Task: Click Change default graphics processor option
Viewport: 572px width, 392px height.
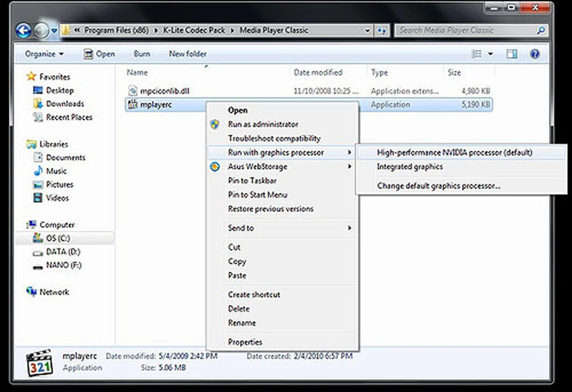Action: click(438, 186)
